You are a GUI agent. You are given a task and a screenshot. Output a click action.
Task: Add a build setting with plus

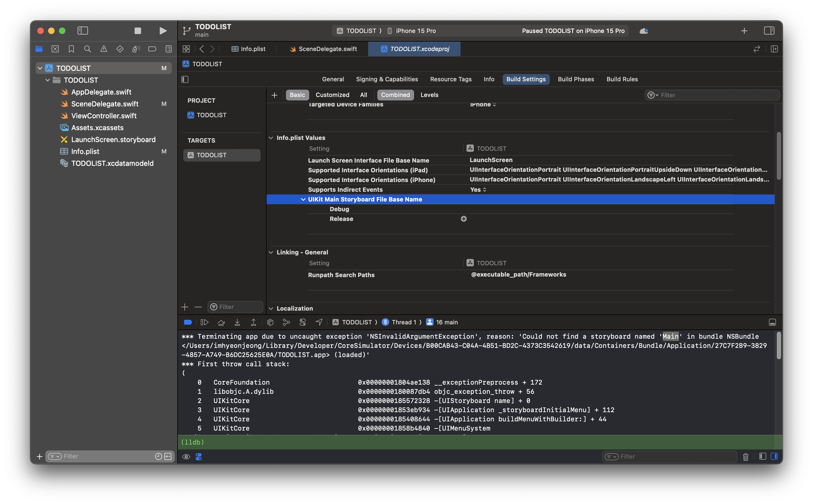pos(274,95)
